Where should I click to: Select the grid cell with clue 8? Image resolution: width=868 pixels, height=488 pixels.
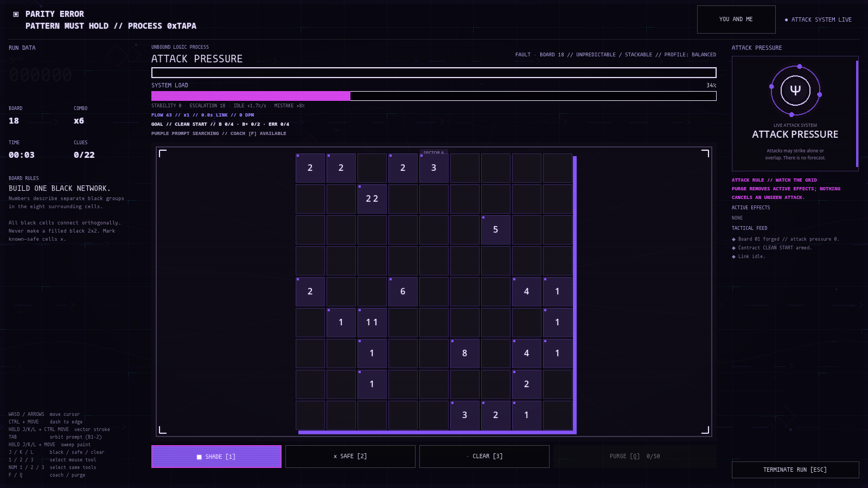click(465, 354)
